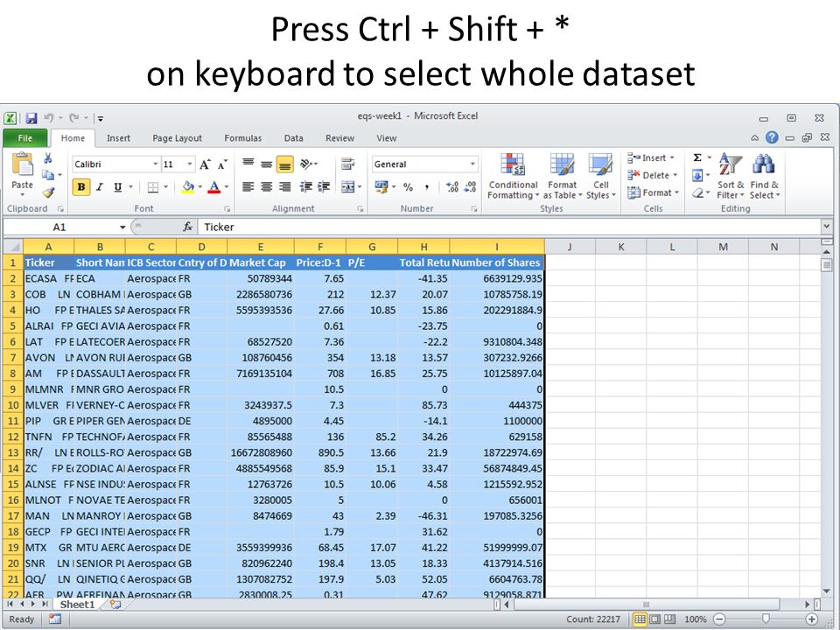Click Middle Align icon
840x630 pixels.
[x=266, y=164]
